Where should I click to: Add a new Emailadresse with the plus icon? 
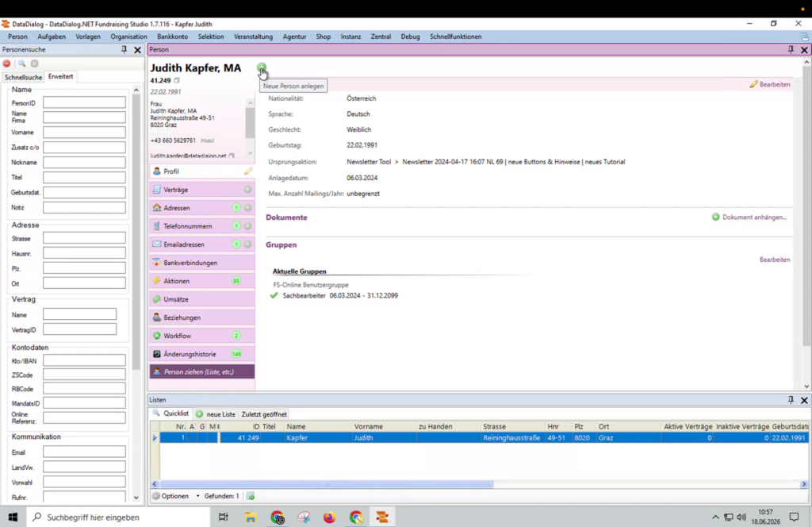pyautogui.click(x=248, y=244)
